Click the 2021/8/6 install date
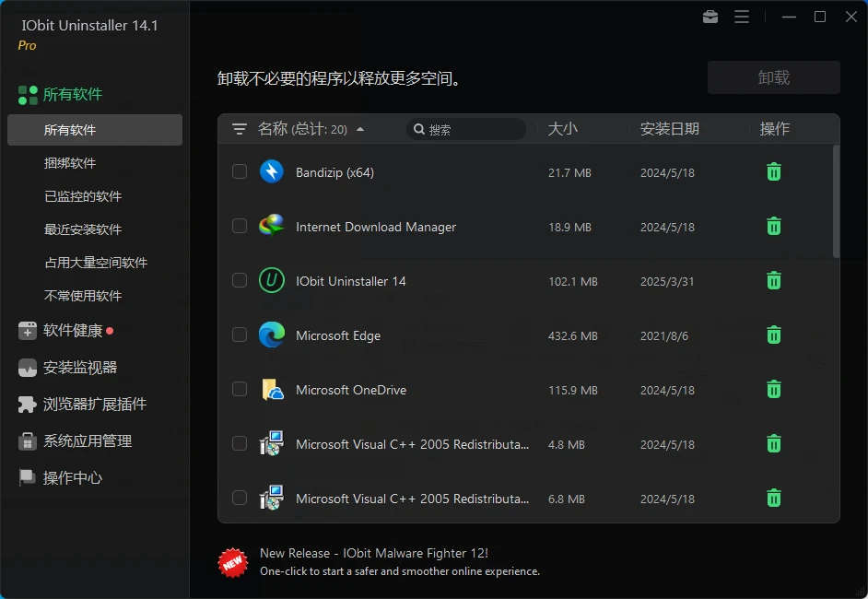 (x=664, y=336)
